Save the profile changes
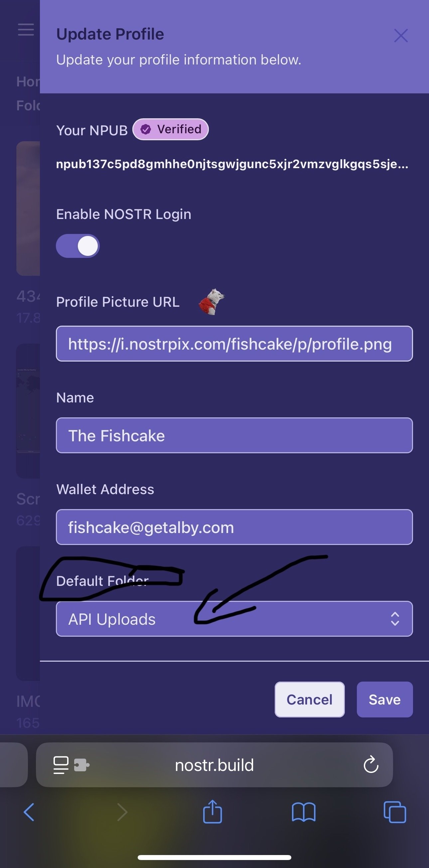The image size is (429, 868). click(x=385, y=700)
